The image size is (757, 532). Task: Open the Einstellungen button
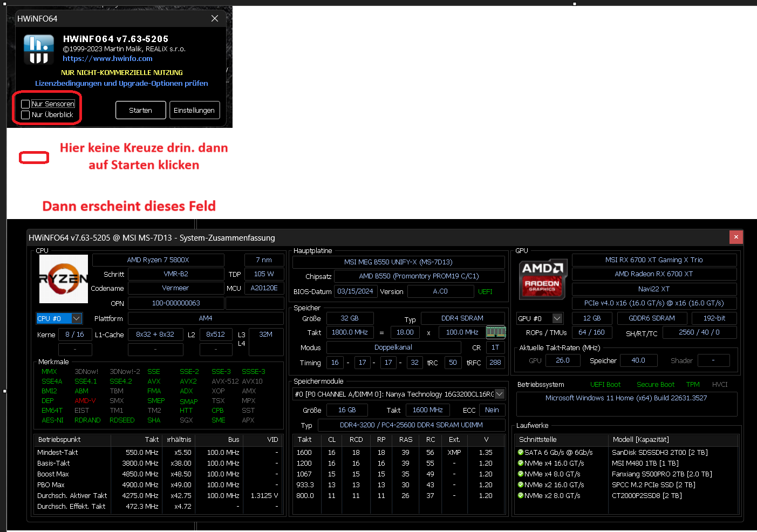194,110
